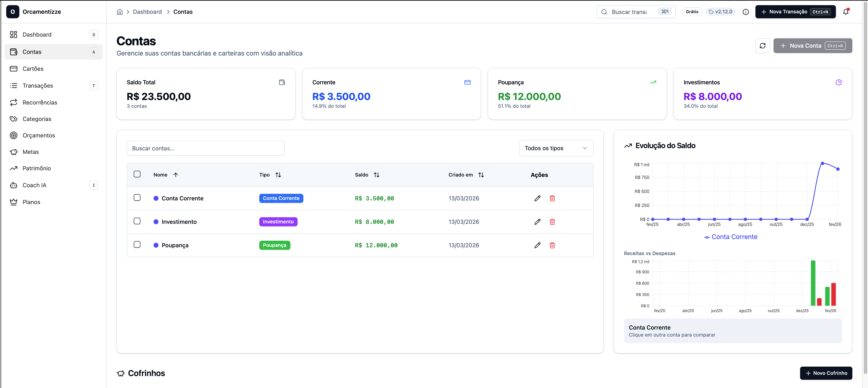Viewport: 868px width, 388px height.
Task: Delete the Investimento account with trash icon
Action: tap(552, 222)
